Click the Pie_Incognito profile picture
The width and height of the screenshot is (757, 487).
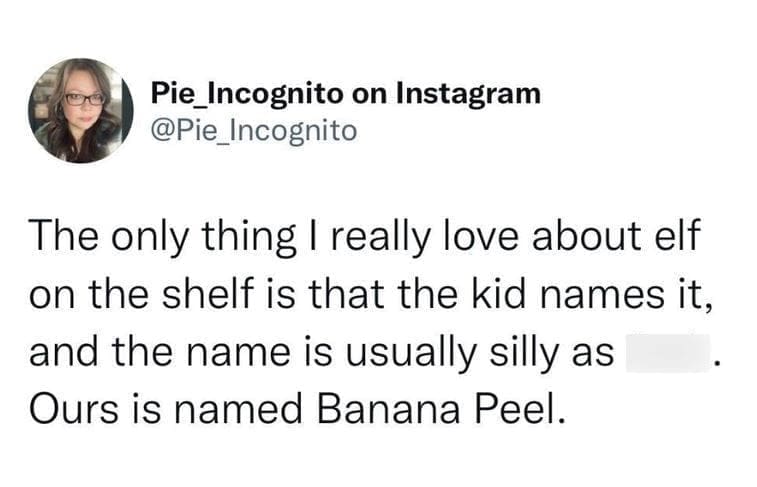(81, 110)
